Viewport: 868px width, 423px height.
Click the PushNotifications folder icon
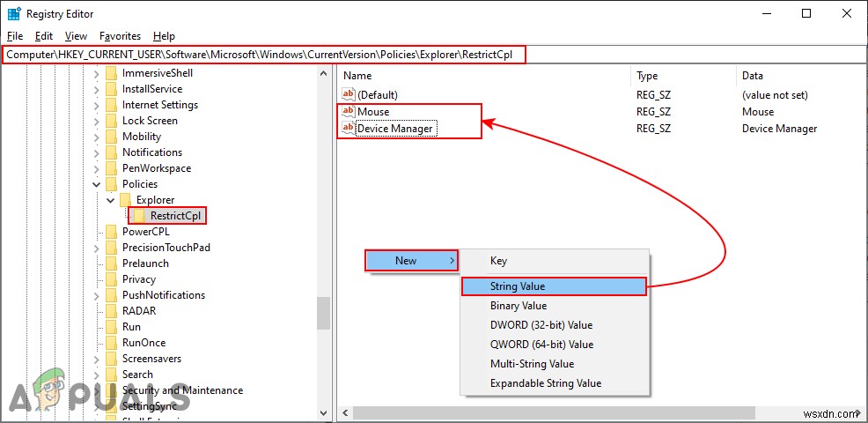click(112, 295)
